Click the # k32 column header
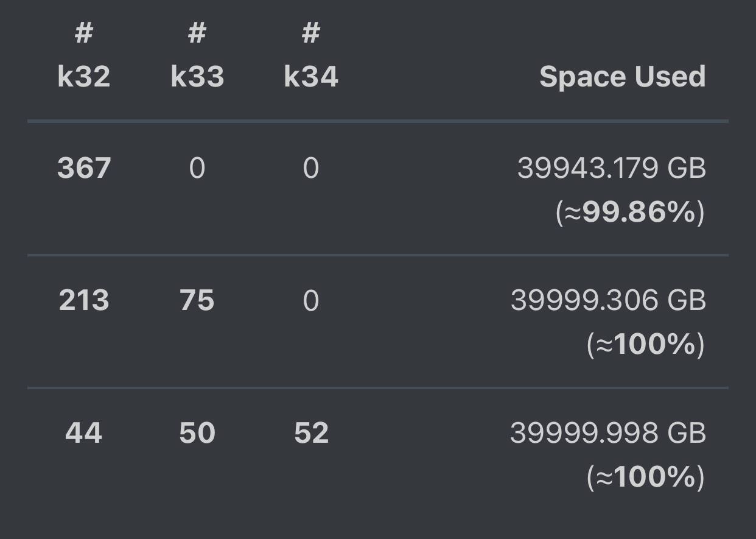Screen dimensions: 756x539 [84, 55]
